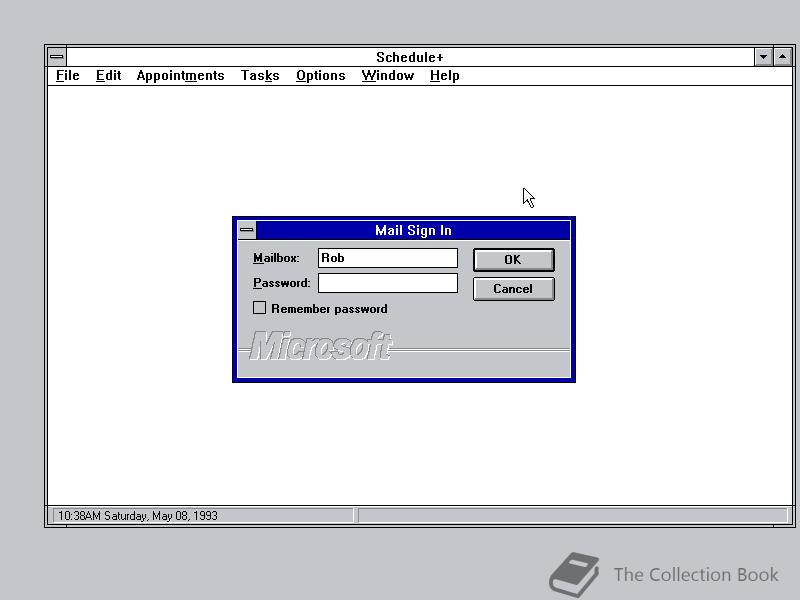Click the Schedule+ title bar text
Screen dimensions: 800x600
(410, 57)
